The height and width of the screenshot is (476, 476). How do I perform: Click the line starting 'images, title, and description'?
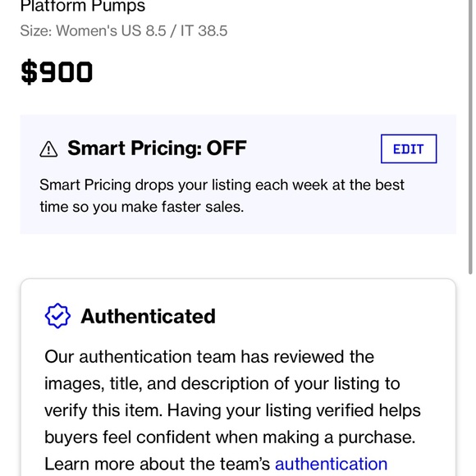(x=222, y=383)
